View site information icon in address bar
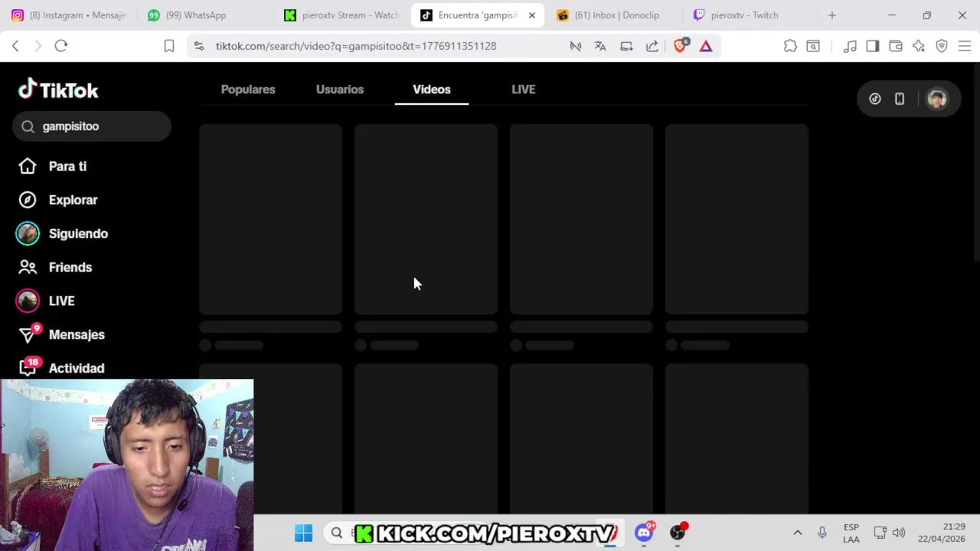 coord(199,46)
